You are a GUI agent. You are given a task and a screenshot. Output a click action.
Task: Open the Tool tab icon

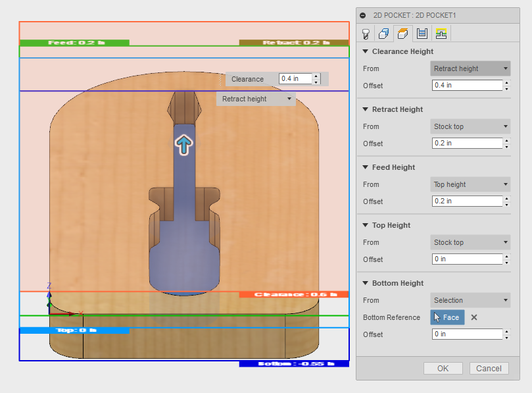pos(366,34)
